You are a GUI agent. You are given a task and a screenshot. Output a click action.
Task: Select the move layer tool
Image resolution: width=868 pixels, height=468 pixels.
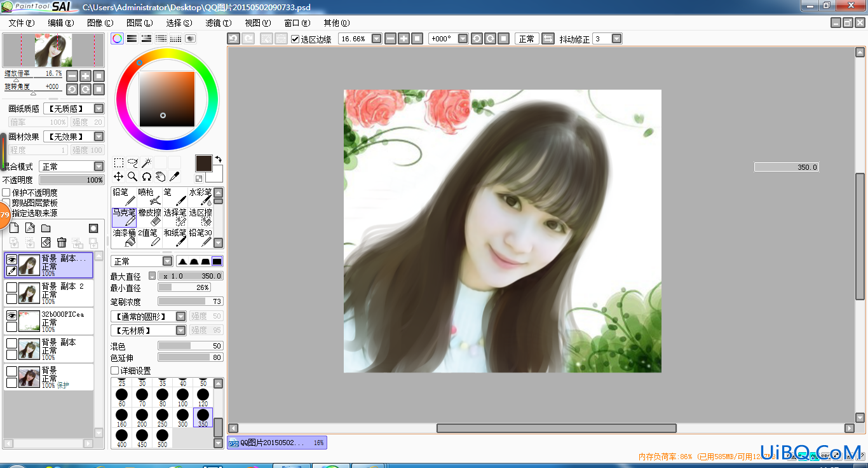point(119,176)
